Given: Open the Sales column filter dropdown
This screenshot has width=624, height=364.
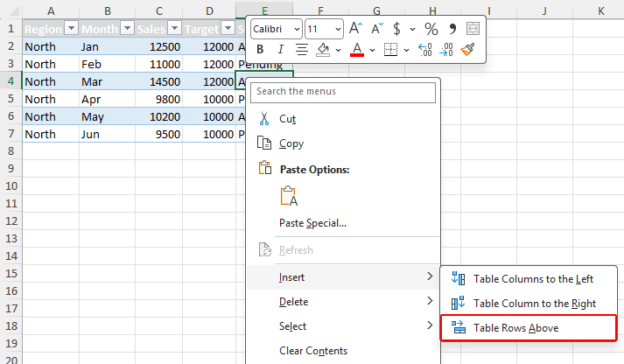Looking at the screenshot, I should pyautogui.click(x=175, y=28).
